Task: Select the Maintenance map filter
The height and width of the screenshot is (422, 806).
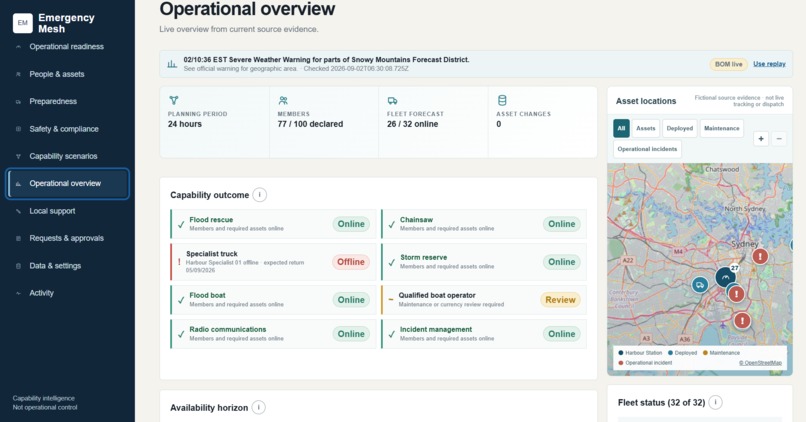Action: tap(722, 129)
